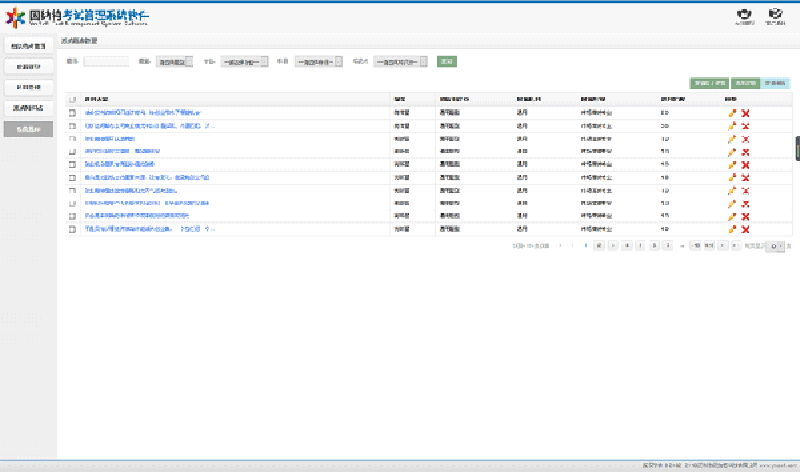Click the red delete X in the third table row

pos(746,140)
